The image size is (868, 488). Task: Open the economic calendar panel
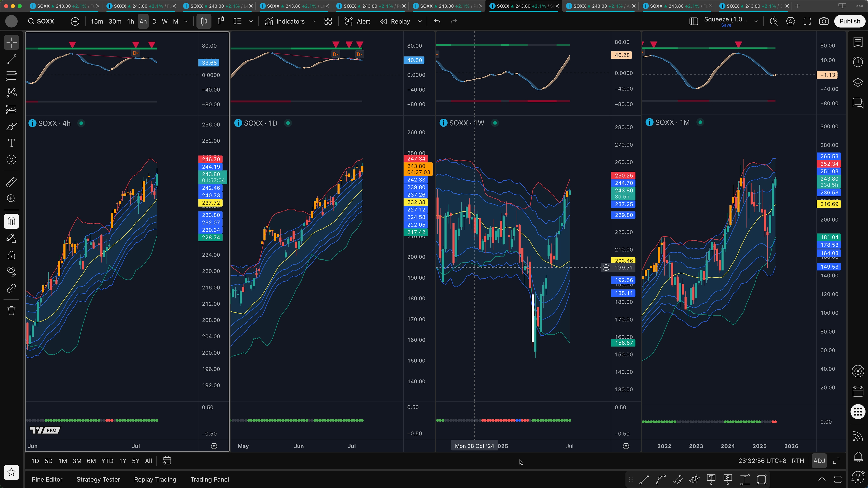tap(858, 391)
